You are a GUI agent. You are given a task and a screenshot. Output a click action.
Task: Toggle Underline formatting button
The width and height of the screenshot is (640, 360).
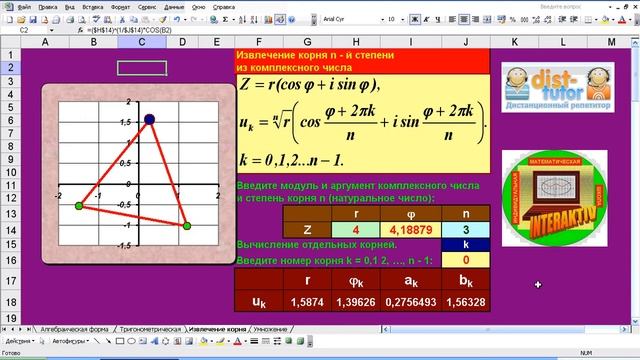[438, 19]
